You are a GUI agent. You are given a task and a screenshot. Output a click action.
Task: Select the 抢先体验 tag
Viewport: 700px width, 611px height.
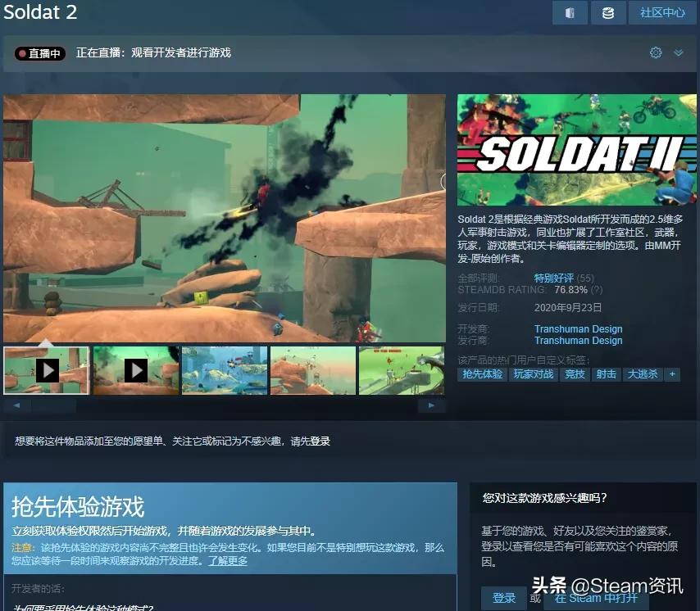tap(481, 373)
